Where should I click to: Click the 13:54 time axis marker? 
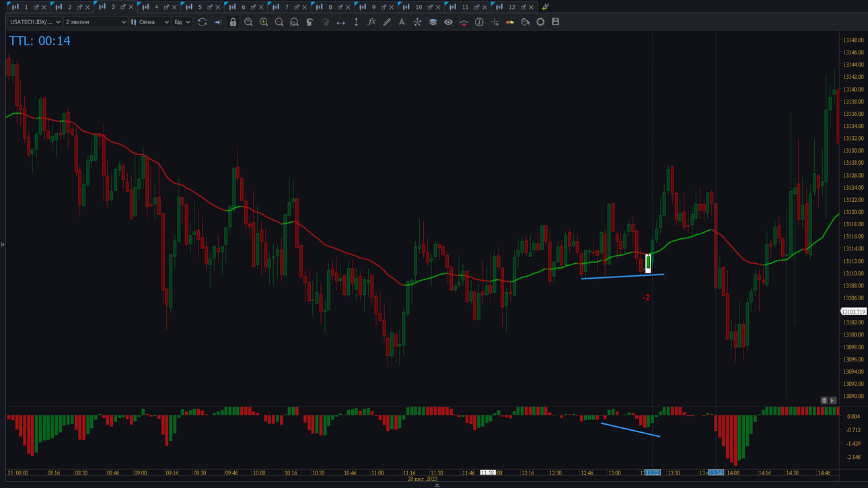pyautogui.click(x=716, y=473)
